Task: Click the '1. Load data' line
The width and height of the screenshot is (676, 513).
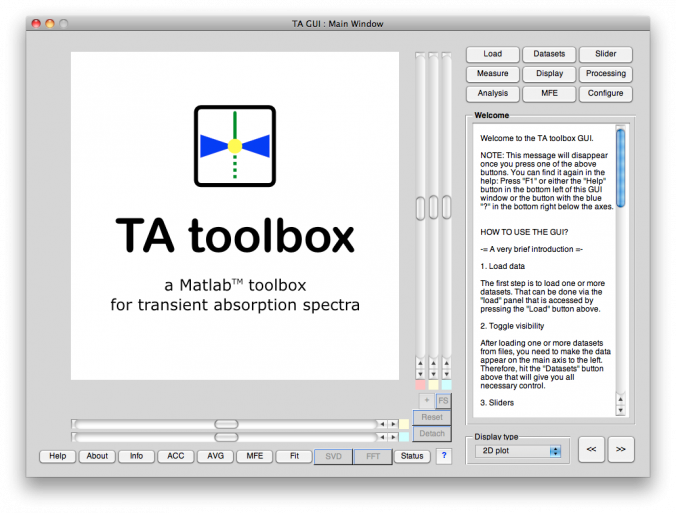Action: pos(502,266)
